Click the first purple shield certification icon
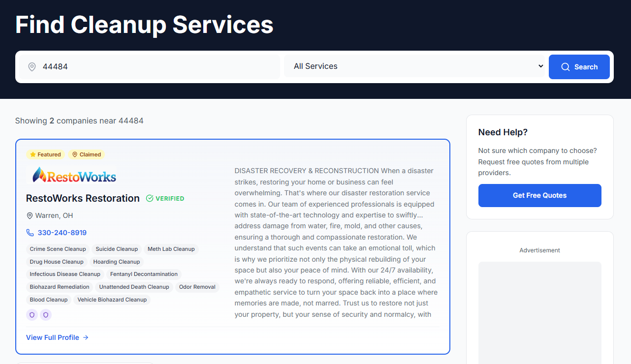Viewport: 631px width, 364px height. (x=32, y=314)
